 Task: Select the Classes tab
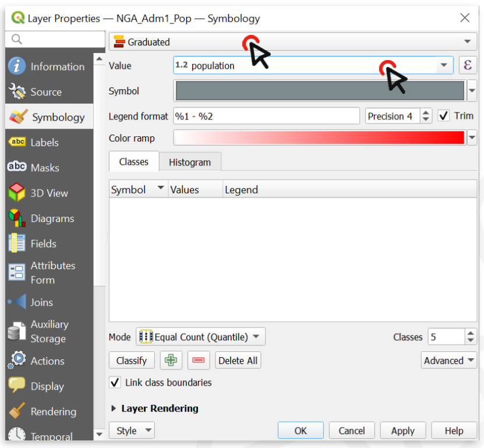coord(133,161)
